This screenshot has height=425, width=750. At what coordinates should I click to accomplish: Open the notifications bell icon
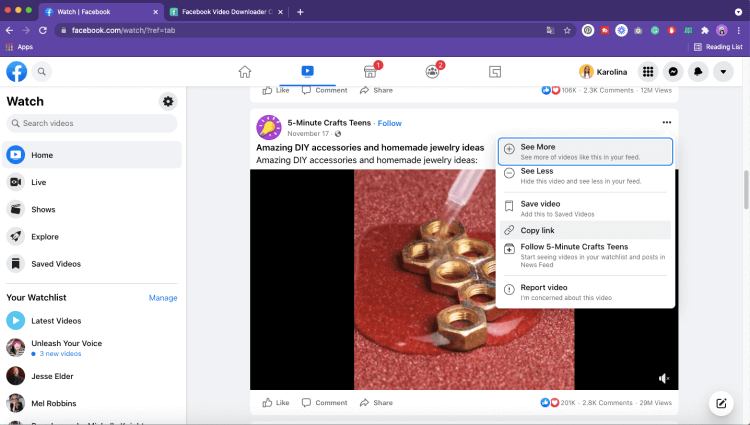pos(698,72)
